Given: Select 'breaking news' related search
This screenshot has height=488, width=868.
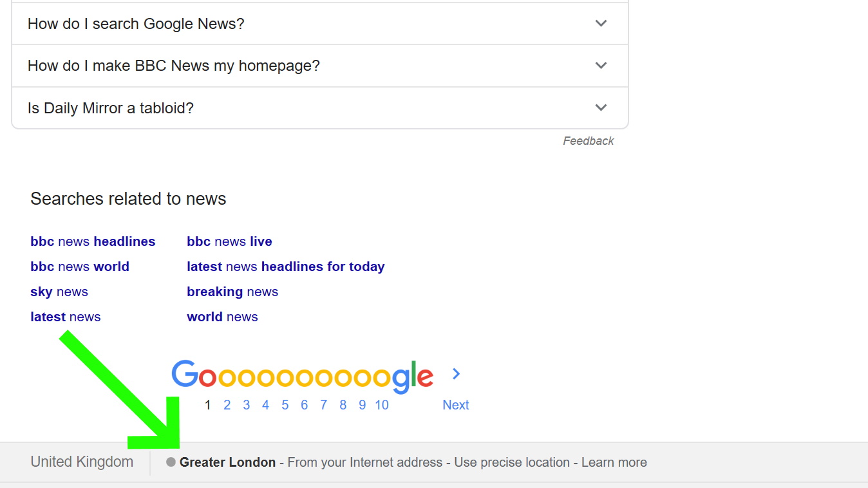Looking at the screenshot, I should pos(232,292).
